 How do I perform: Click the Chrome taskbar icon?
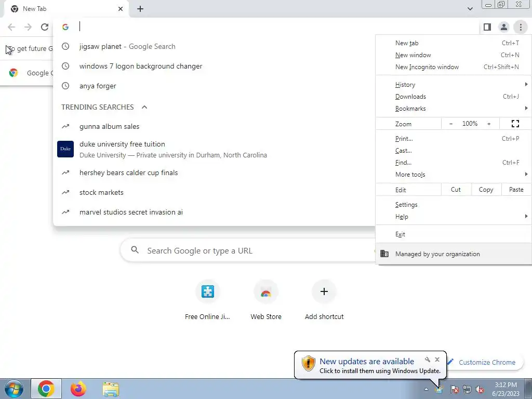(x=46, y=389)
